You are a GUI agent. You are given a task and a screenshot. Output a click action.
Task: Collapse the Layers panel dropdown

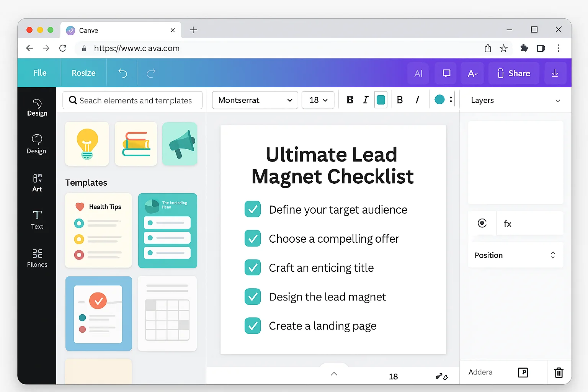click(x=557, y=100)
